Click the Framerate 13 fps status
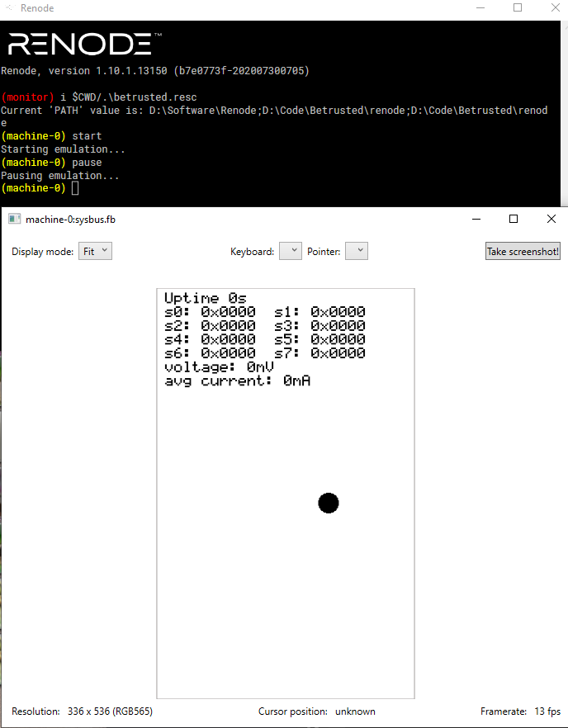This screenshot has height=728, width=568. [521, 711]
